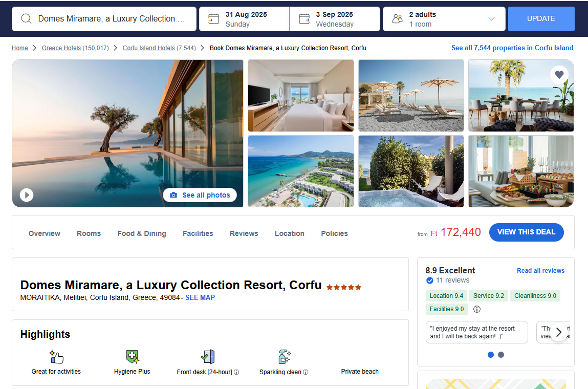Click the Corfu Island Hotels breadcrumb

coord(148,48)
